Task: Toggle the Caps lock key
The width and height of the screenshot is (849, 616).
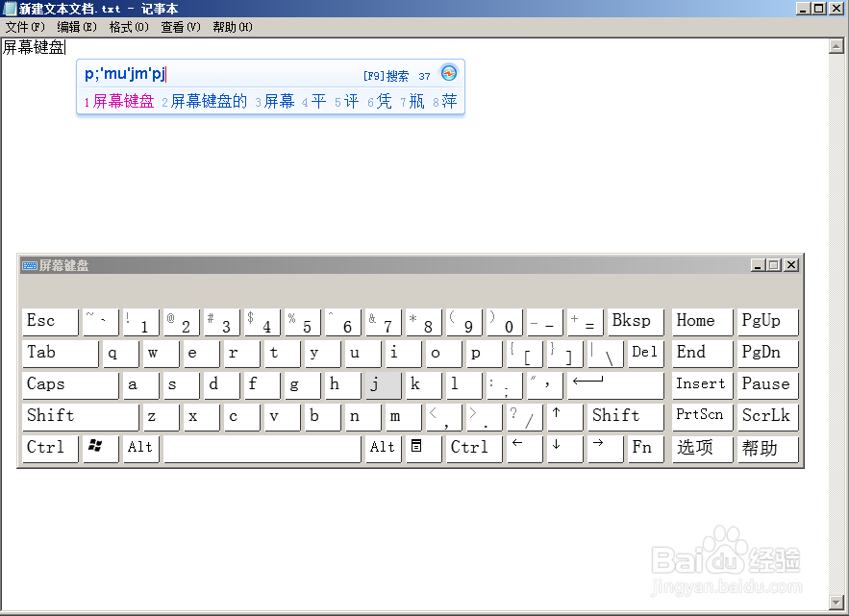Action: [x=69, y=384]
